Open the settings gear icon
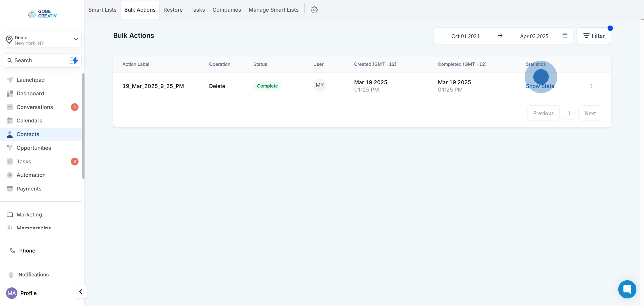The image size is (644, 306). tap(314, 10)
